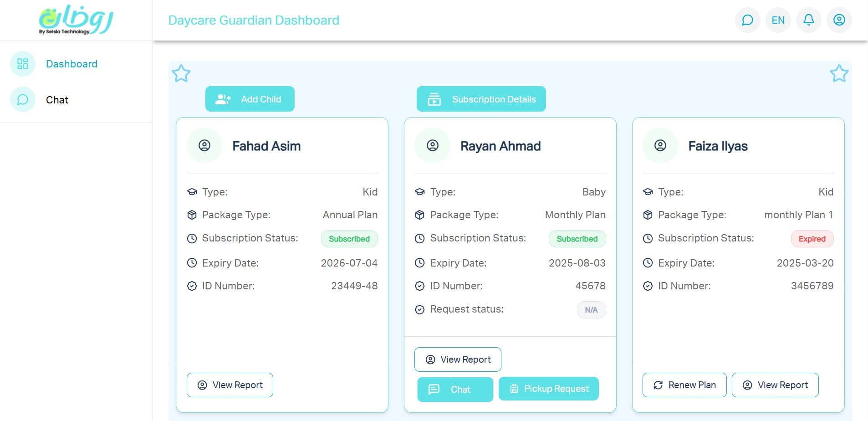The image size is (868, 421).
Task: Click the notification bell icon
Action: (808, 20)
